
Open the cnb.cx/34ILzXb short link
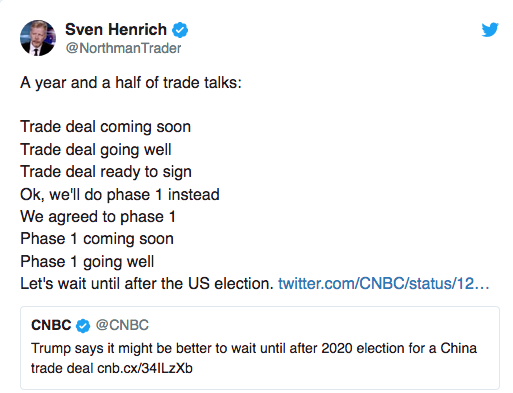click(x=145, y=368)
